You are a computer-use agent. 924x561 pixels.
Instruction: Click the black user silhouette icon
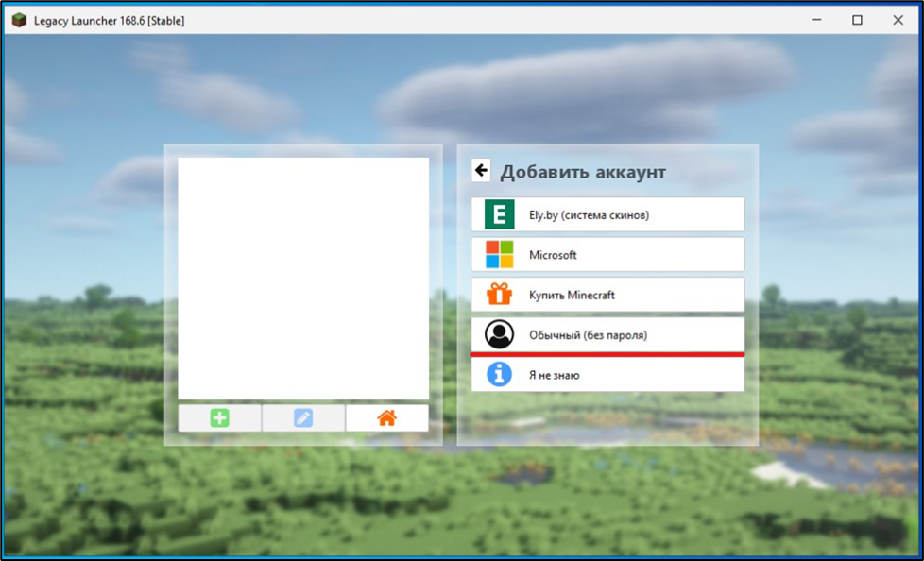499,334
